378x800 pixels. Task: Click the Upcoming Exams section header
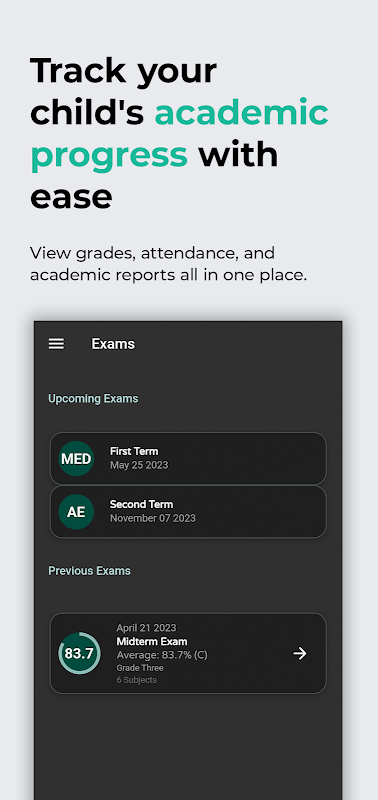93,398
